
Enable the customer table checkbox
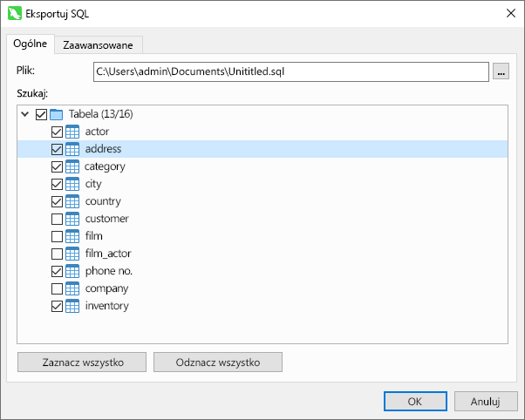[x=57, y=220]
